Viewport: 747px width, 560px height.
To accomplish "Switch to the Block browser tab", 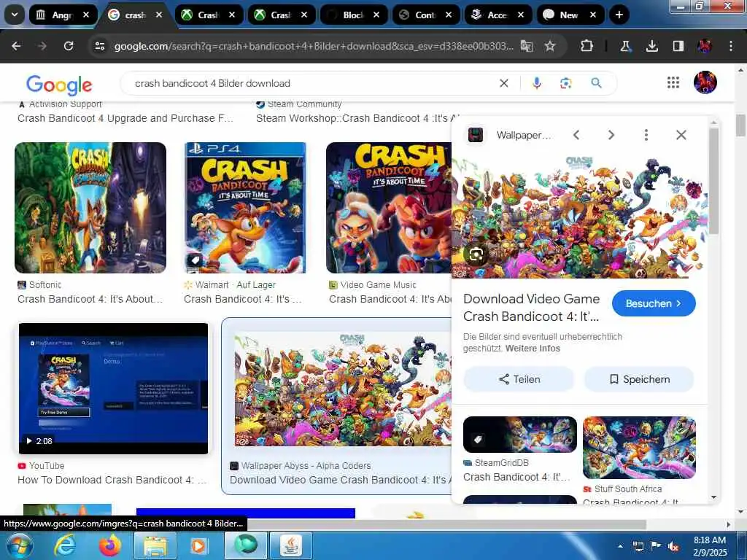I will pyautogui.click(x=354, y=15).
